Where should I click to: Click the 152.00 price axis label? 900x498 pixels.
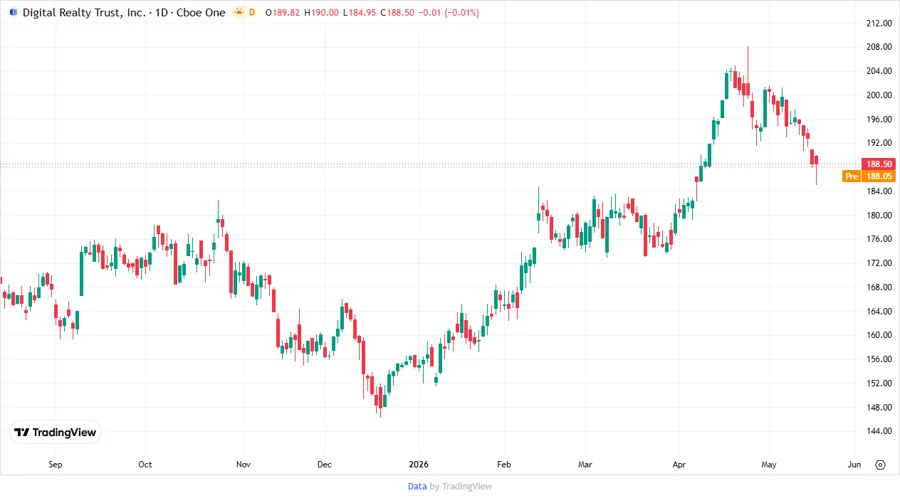879,383
